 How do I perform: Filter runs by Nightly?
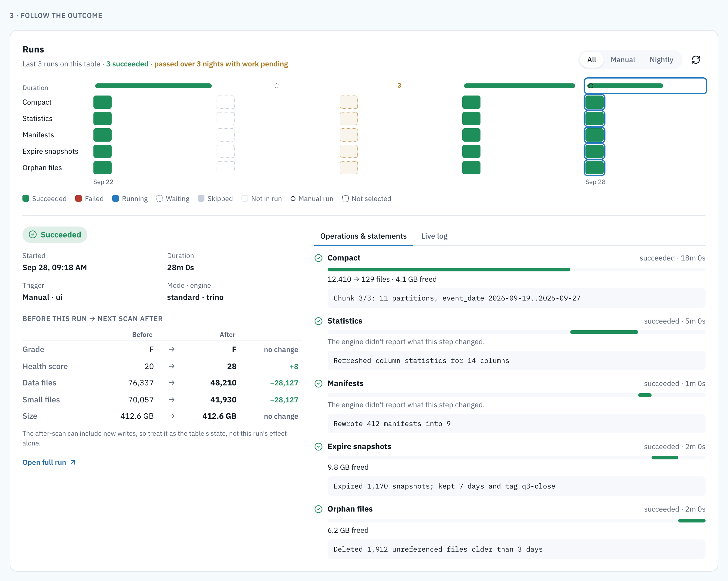pos(661,60)
